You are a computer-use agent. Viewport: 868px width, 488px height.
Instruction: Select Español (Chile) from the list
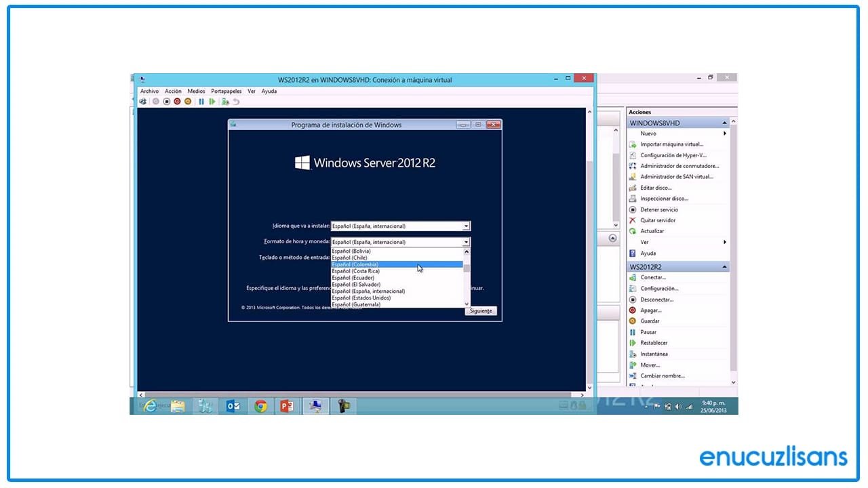coord(397,258)
